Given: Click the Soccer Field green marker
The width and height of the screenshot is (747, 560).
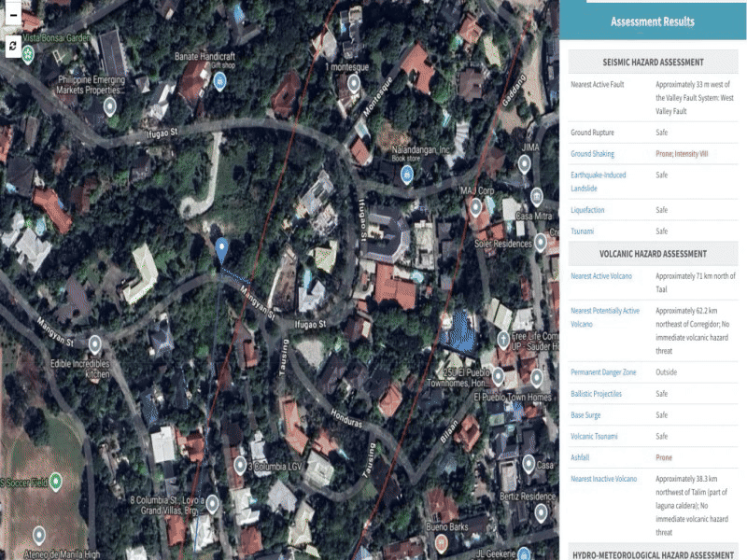Looking at the screenshot, I should (x=55, y=482).
